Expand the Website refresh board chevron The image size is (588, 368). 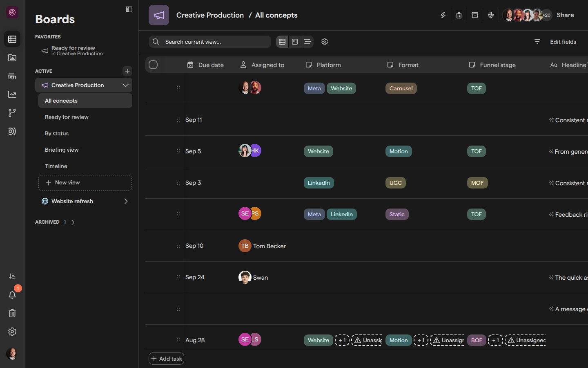(126, 201)
